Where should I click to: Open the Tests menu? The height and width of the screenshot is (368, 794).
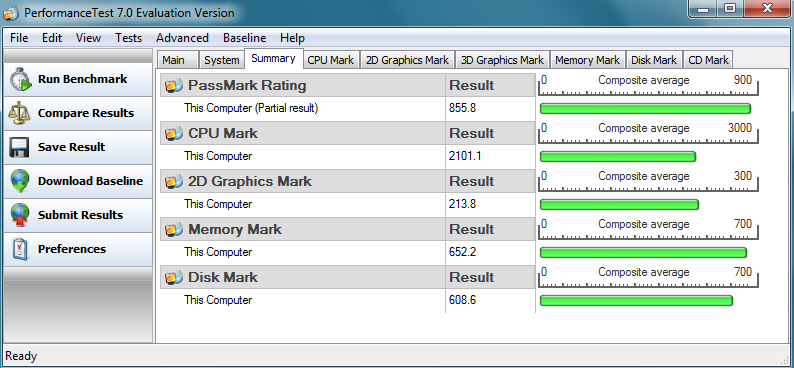(129, 38)
